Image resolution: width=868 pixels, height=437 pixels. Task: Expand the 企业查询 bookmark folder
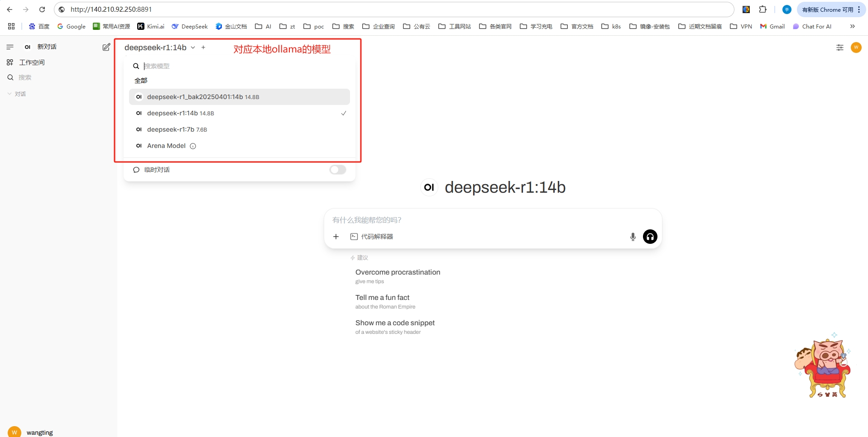[379, 26]
